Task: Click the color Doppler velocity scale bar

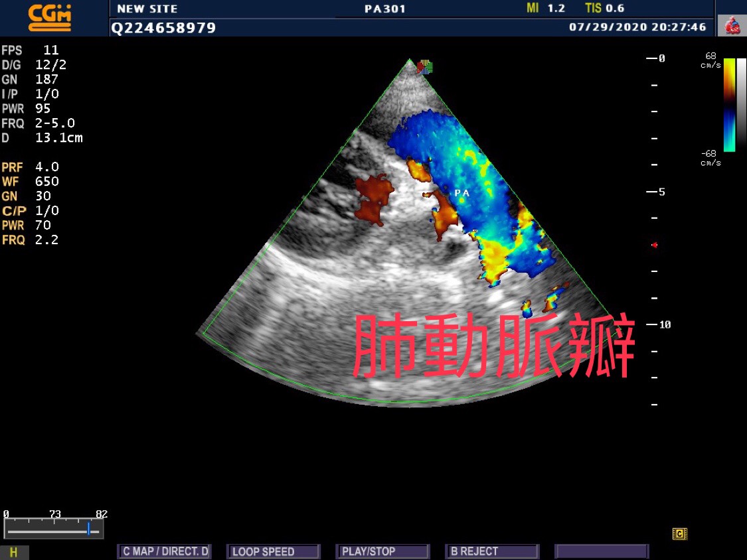Action: click(729, 104)
